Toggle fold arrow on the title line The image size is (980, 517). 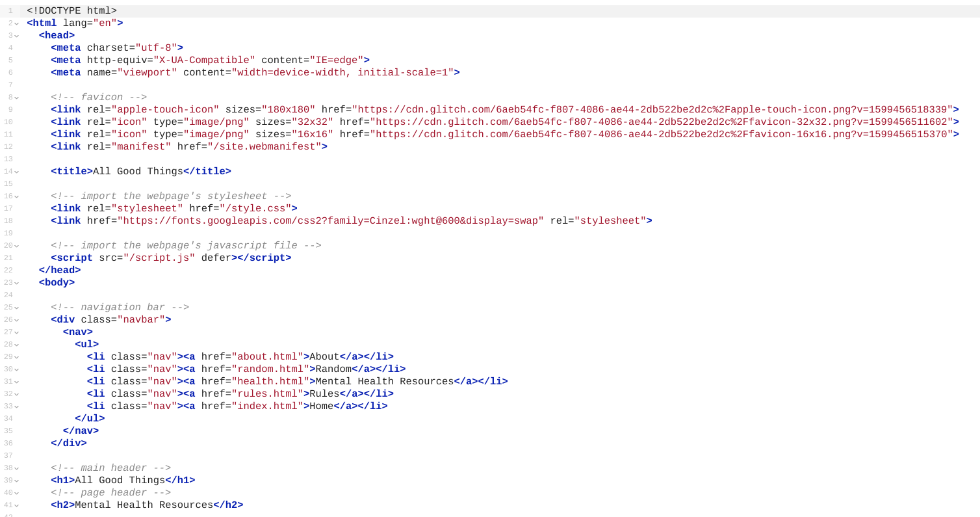pos(17,172)
